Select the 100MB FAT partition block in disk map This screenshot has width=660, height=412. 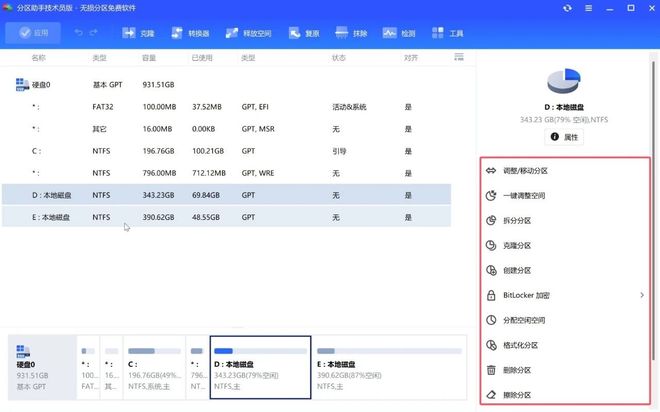[x=88, y=367]
